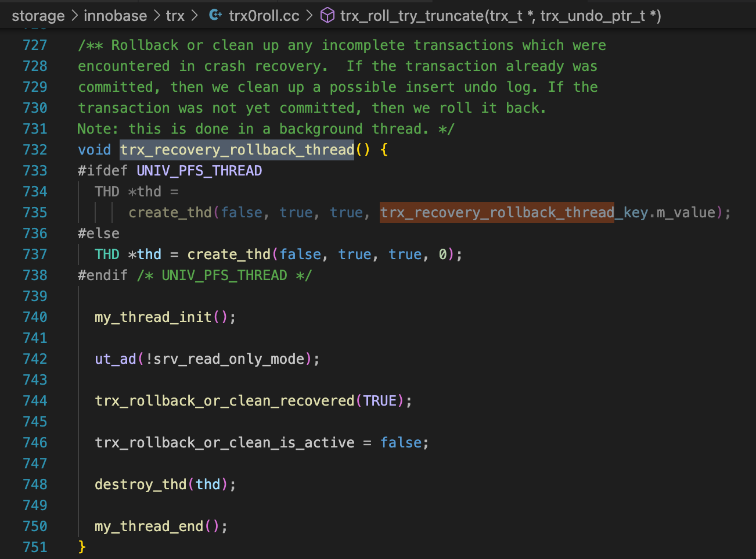Screen dimensions: 756x559
Task: Place cursor on srv_read_only_mode variable
Action: pyautogui.click(x=229, y=359)
